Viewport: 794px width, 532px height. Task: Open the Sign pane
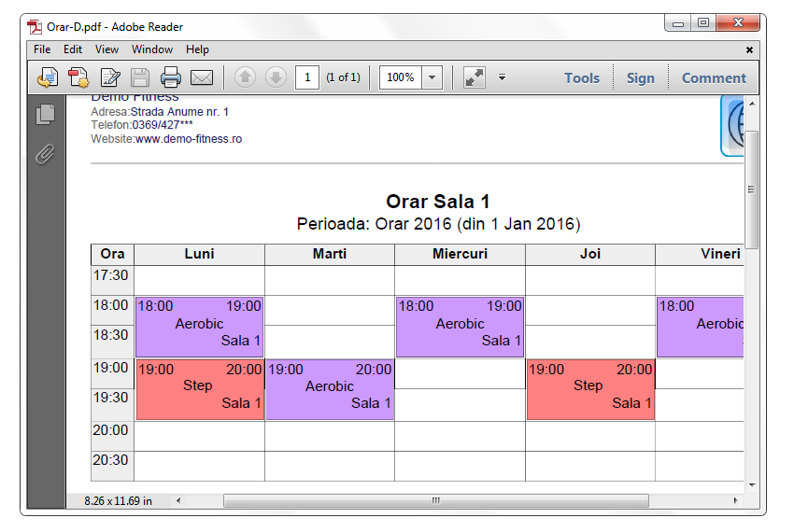pos(640,78)
